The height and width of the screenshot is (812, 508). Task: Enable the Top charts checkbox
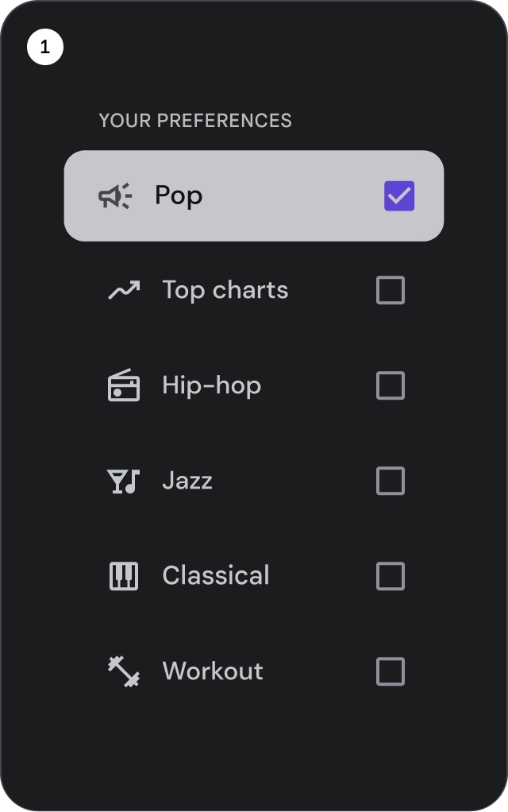point(390,290)
